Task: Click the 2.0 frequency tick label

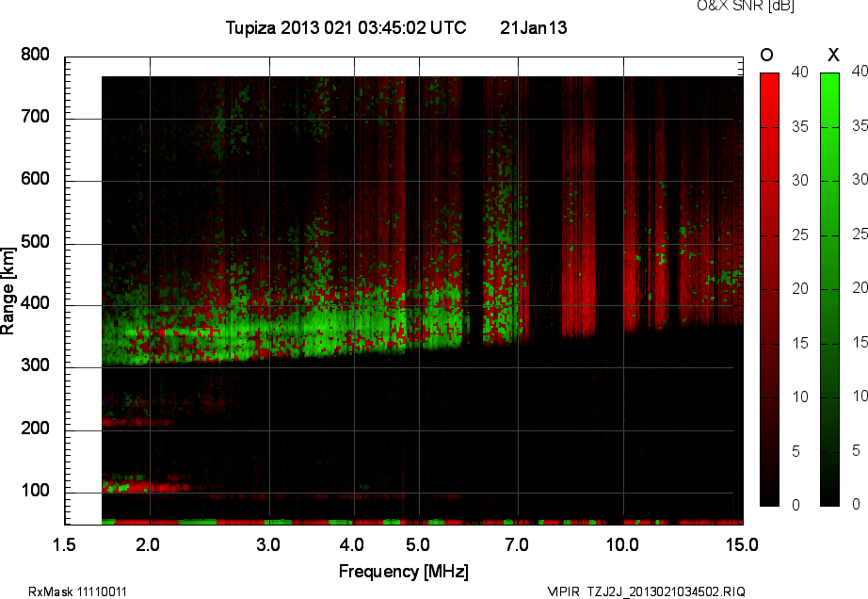Action: (148, 544)
